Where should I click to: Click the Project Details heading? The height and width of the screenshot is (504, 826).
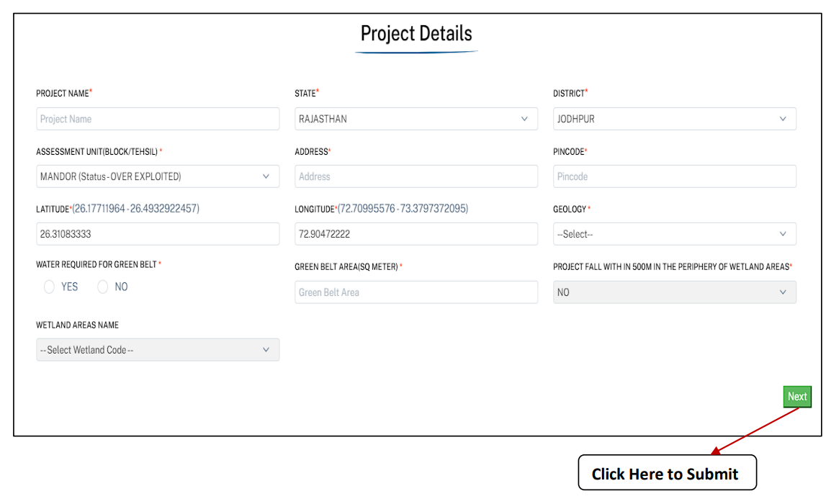[416, 32]
